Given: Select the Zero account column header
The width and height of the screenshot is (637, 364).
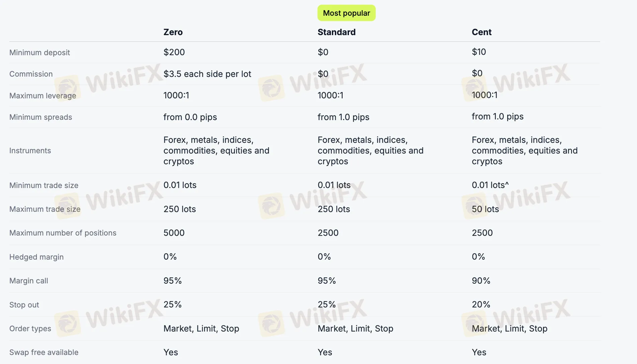Looking at the screenshot, I should coord(173,32).
